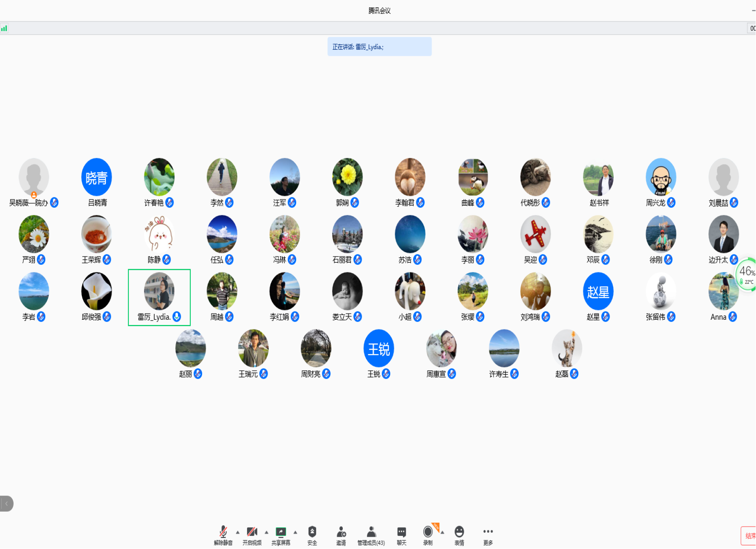Viewport: 756px width, 549px height.
Task: Start screen sharing (共享屏幕)
Action: click(280, 535)
